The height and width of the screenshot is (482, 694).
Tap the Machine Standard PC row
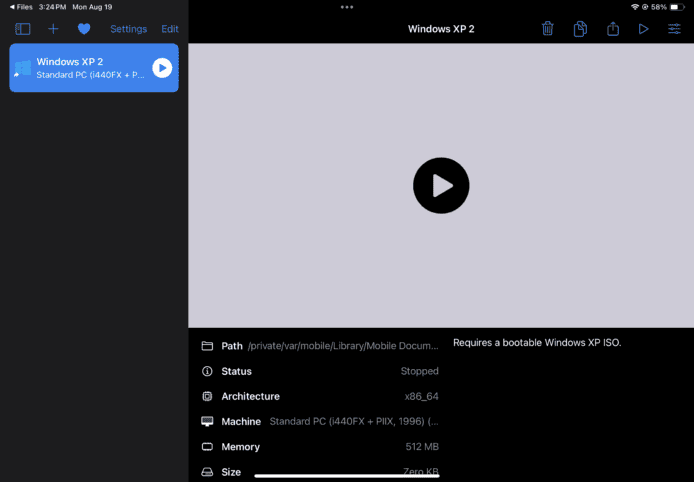pyautogui.click(x=319, y=422)
